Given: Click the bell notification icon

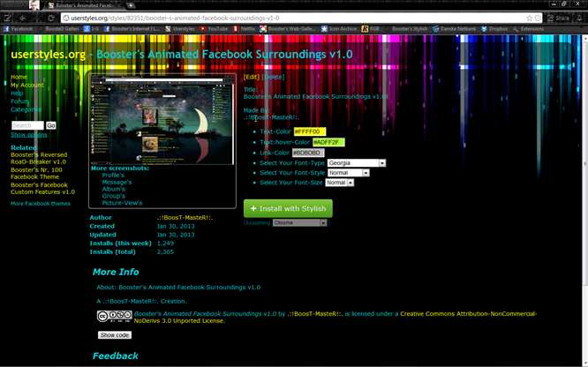Looking at the screenshot, I should click(579, 18).
